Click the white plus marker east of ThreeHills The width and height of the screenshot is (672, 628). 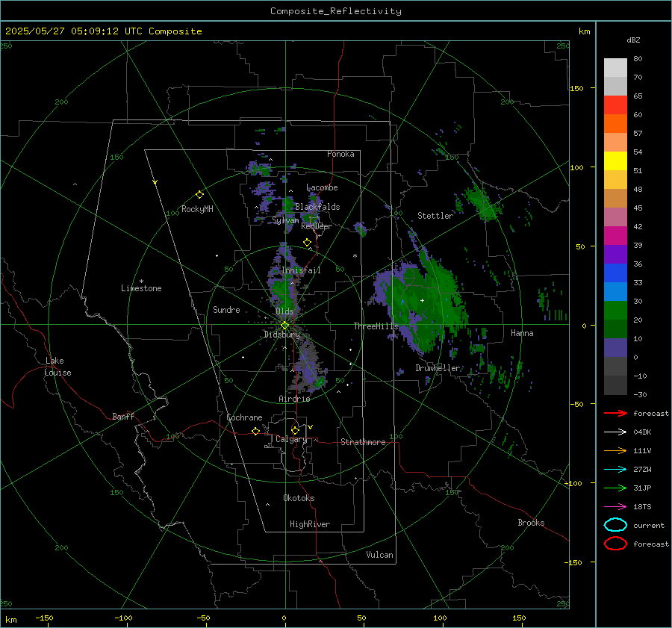coord(422,300)
